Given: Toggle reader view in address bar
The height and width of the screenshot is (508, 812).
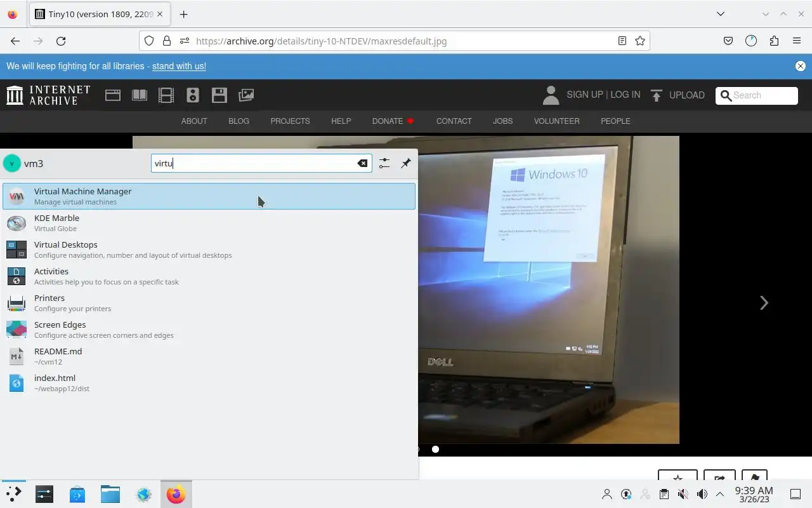Looking at the screenshot, I should pos(622,41).
